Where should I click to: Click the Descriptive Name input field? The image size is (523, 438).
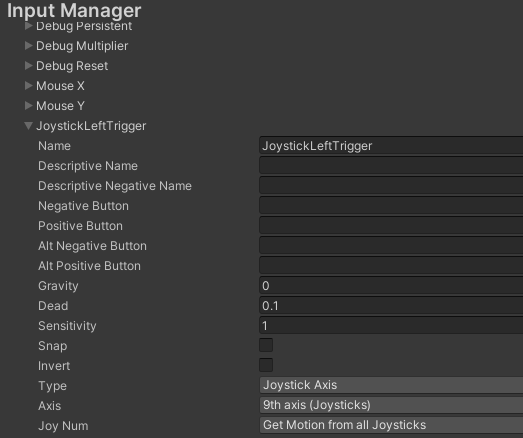(x=391, y=165)
